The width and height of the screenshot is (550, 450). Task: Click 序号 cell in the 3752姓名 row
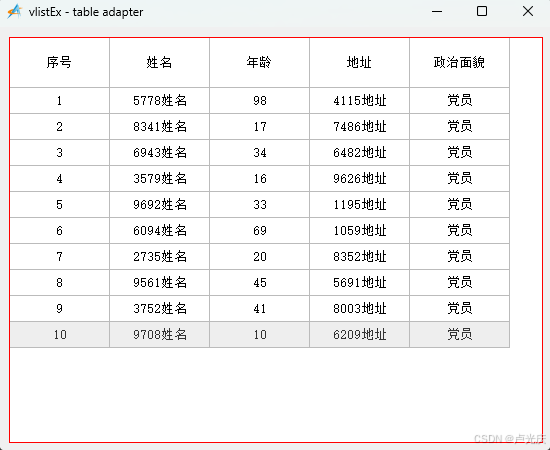tap(60, 308)
